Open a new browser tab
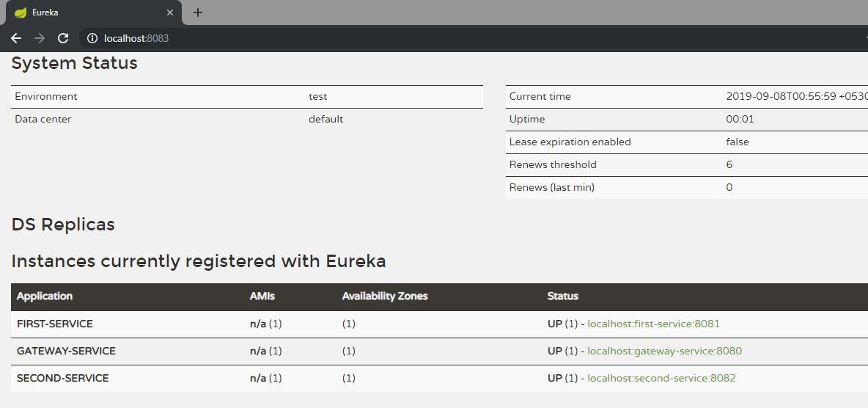This screenshot has width=868, height=408. click(198, 12)
